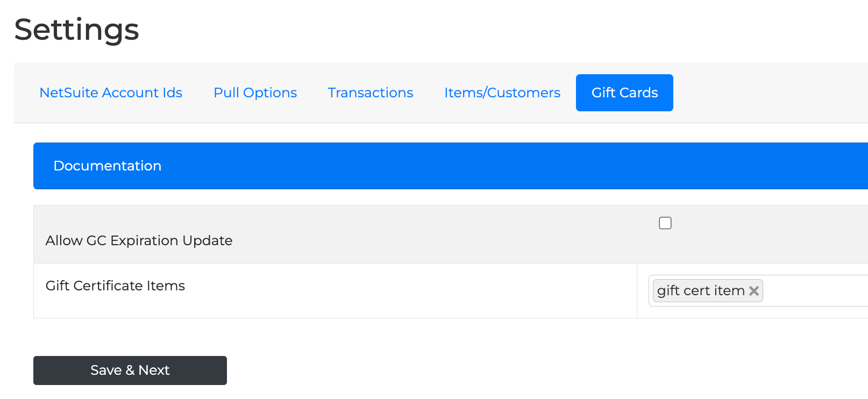Enable Allow GC Expiration Update checkbox

[x=665, y=223]
